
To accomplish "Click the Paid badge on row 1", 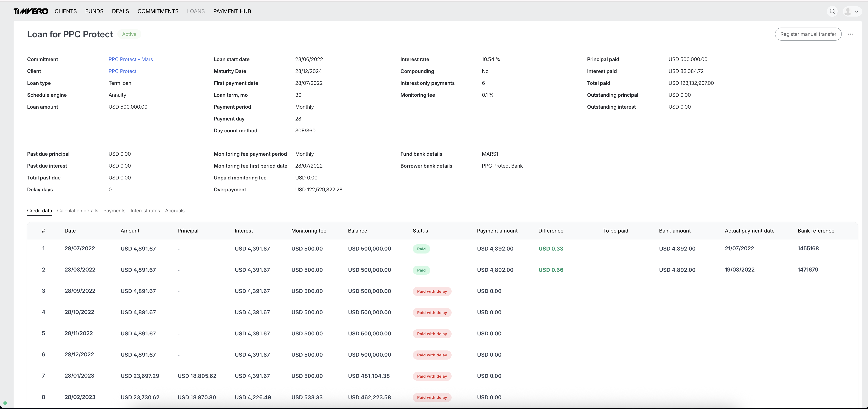I will (421, 249).
